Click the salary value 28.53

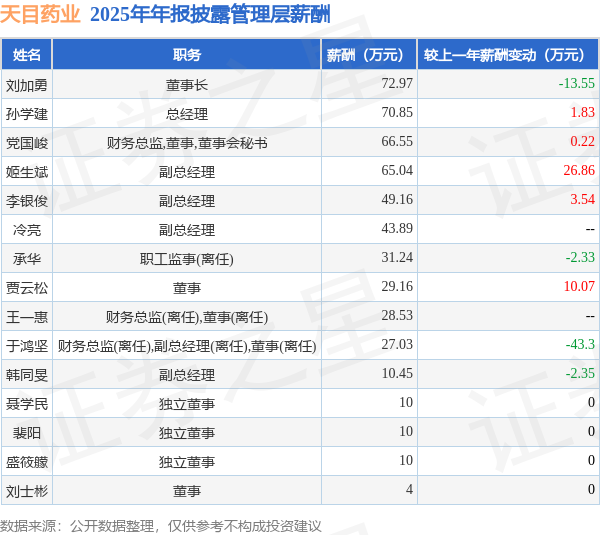[x=397, y=315]
